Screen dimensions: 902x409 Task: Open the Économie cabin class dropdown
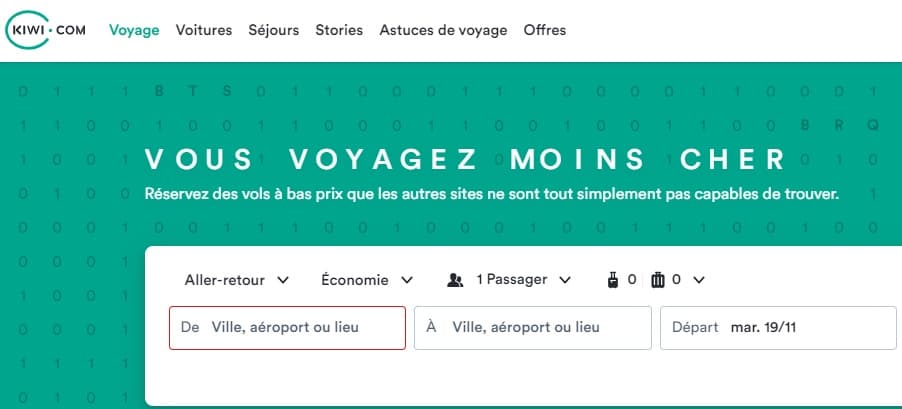click(x=367, y=280)
